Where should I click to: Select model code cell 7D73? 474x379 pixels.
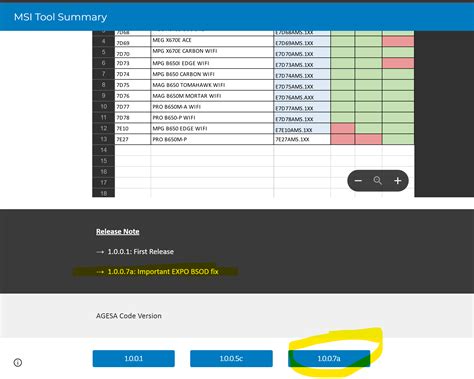point(133,63)
